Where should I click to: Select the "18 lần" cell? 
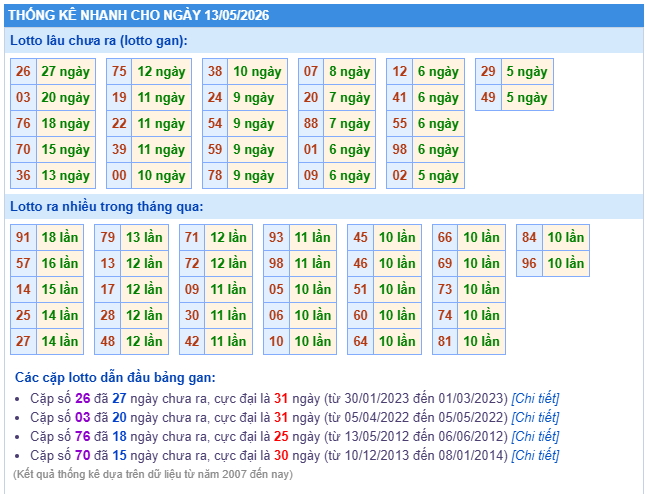coord(60,237)
